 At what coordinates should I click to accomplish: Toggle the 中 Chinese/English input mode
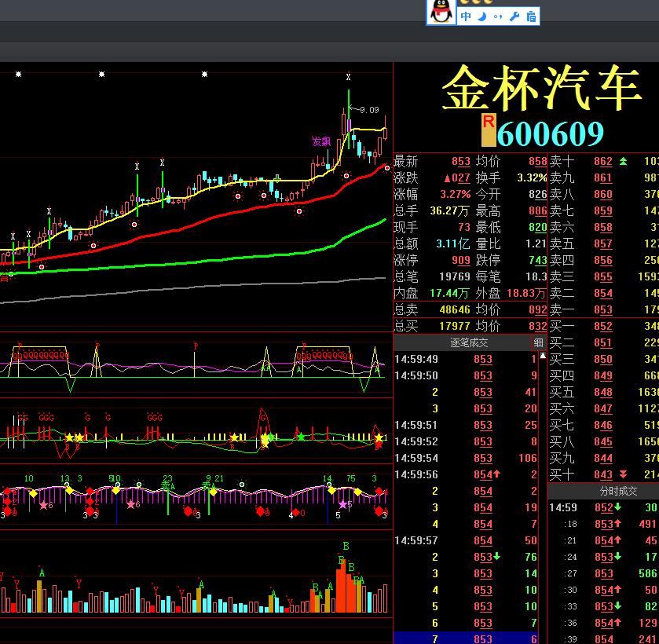click(465, 16)
